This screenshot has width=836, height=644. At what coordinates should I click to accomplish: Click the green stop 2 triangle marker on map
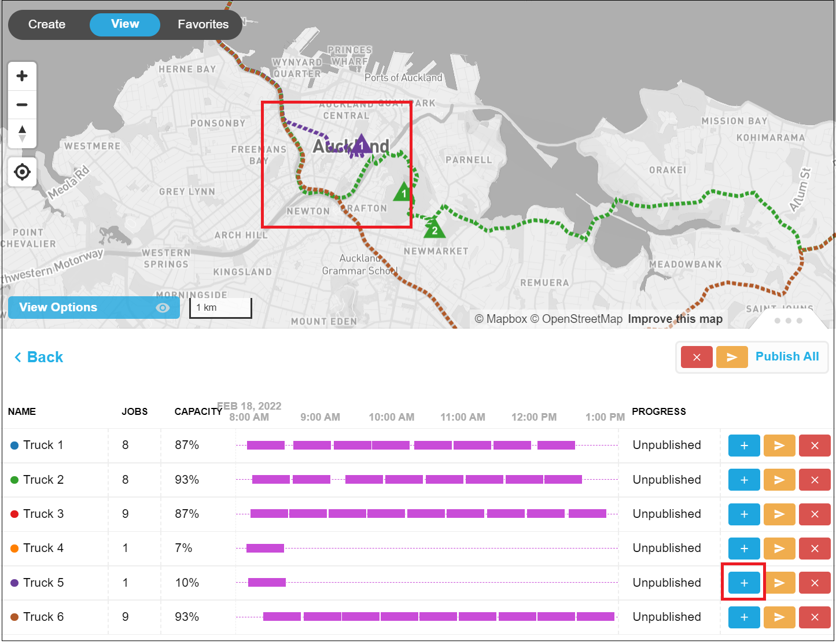[x=434, y=228]
